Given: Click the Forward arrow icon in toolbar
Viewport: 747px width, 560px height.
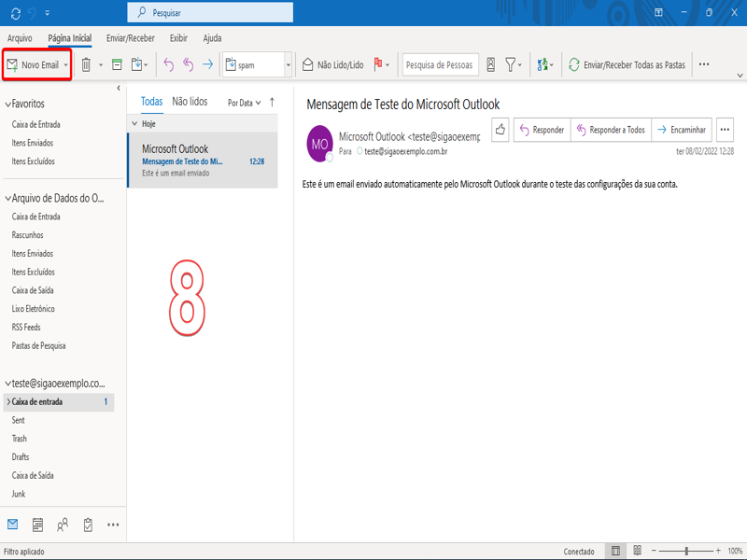Looking at the screenshot, I should pyautogui.click(x=207, y=65).
